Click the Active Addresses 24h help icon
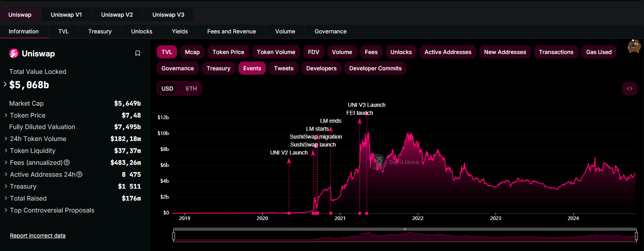The width and height of the screenshot is (644, 251). [79, 174]
